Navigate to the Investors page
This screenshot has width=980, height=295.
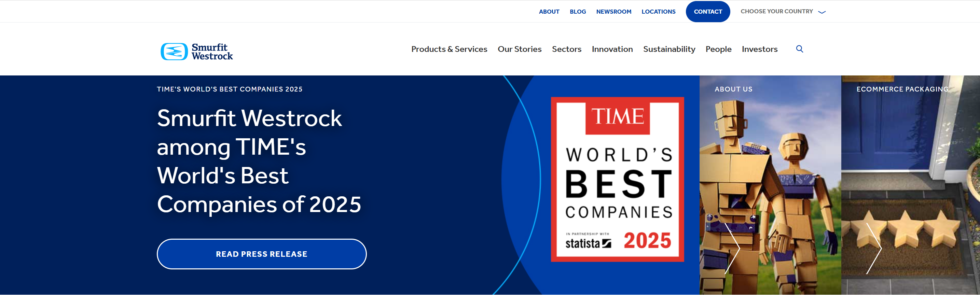[759, 49]
